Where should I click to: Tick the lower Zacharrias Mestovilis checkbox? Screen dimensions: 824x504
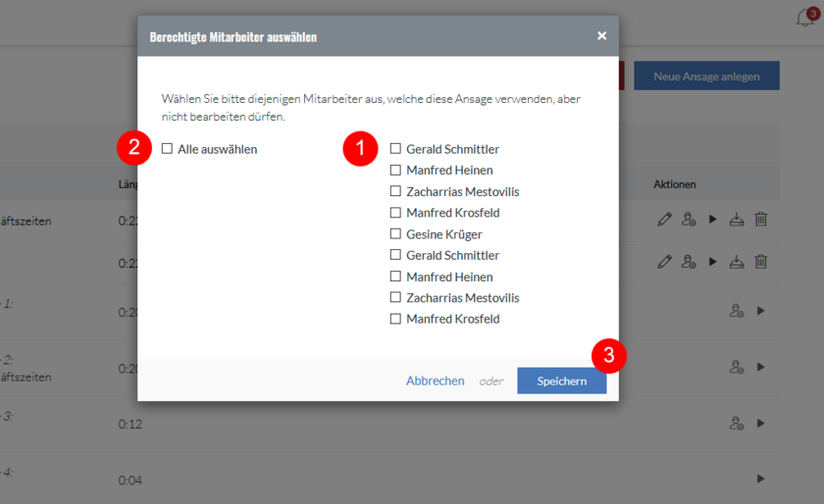(395, 297)
